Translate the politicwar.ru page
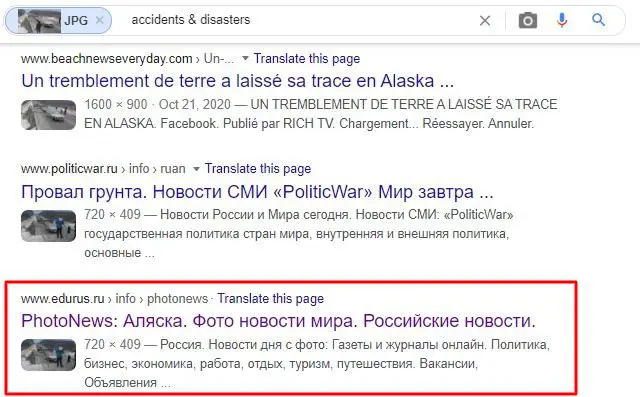Screen dimensions: 640x397 click(258, 169)
